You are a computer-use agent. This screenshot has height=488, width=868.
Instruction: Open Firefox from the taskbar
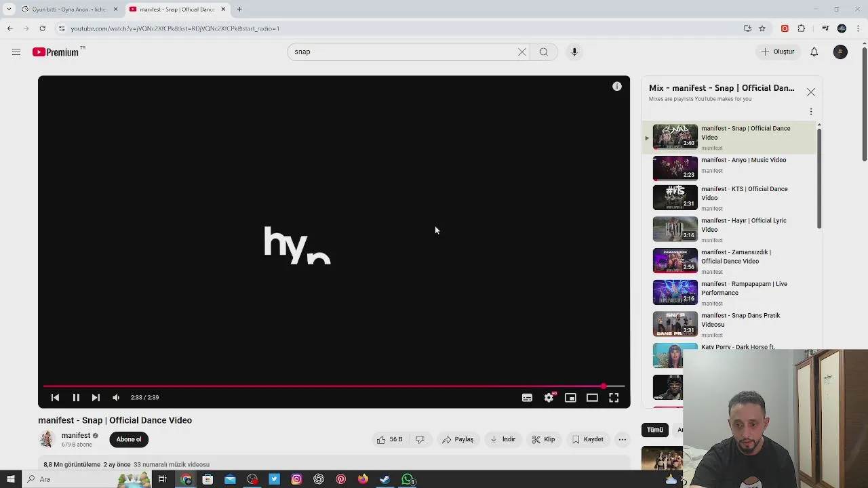[363, 479]
